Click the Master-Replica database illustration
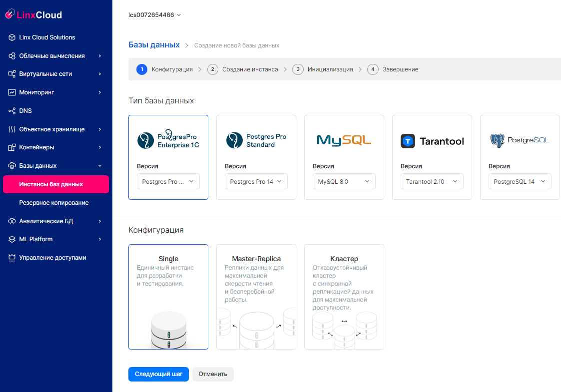Viewport: 561px width, 392px height. [x=256, y=329]
